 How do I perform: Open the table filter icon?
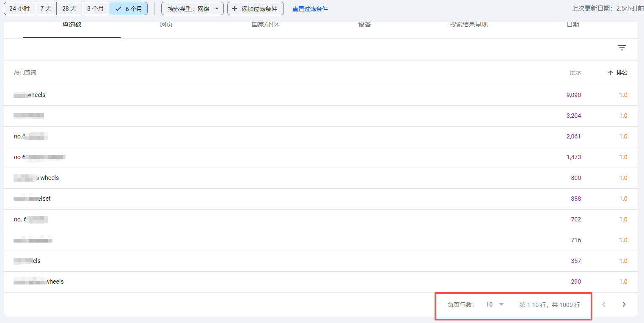click(622, 48)
